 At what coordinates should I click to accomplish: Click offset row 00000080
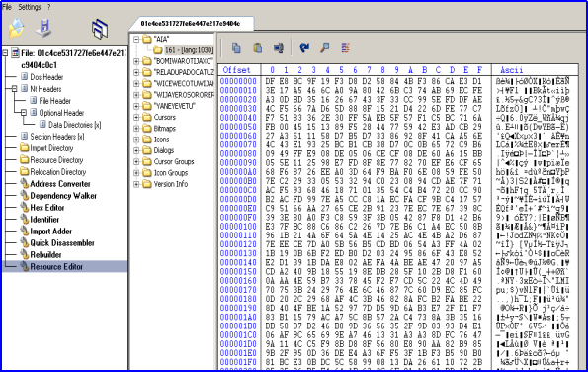click(x=238, y=154)
